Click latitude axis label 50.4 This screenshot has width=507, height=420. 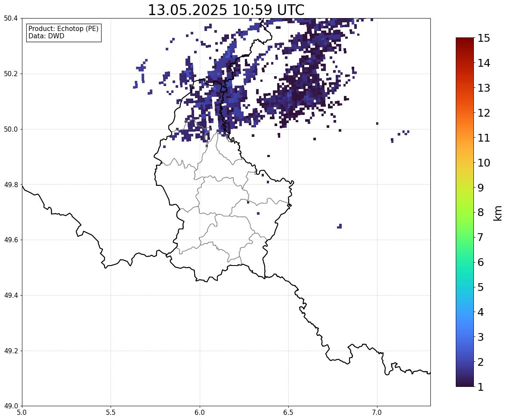click(11, 19)
